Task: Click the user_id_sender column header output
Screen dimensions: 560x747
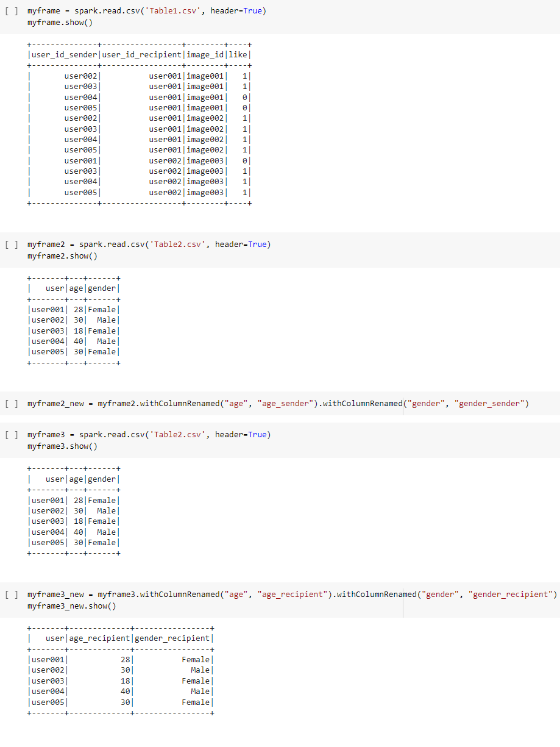Action: 65,55
